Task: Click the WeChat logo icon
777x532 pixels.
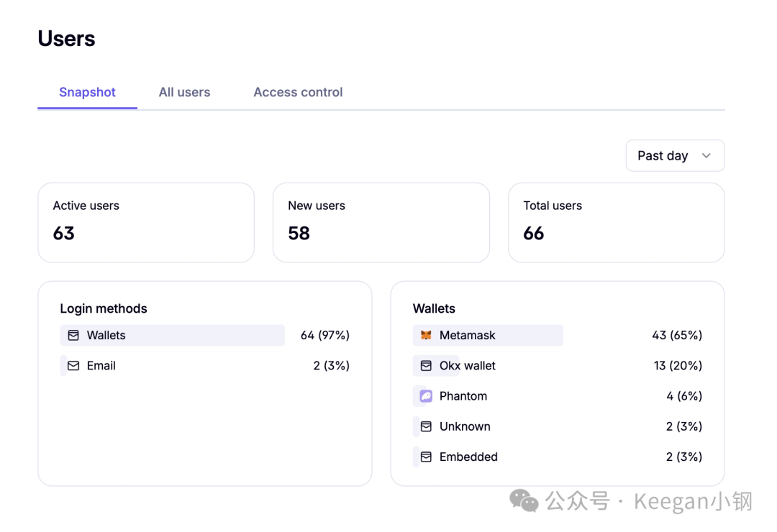Action: point(524,500)
